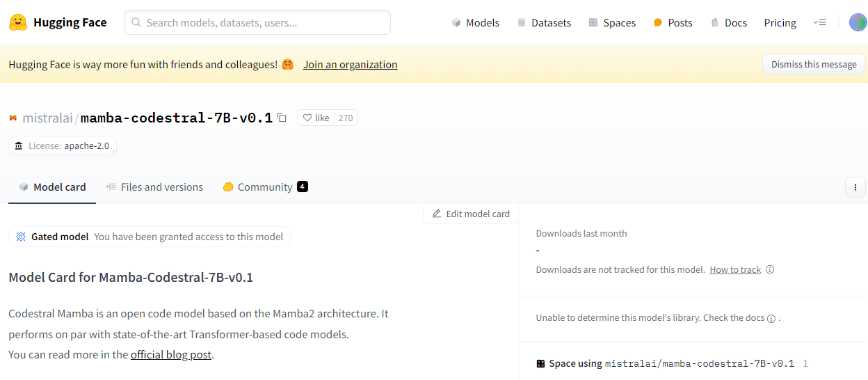
Task: Open the user profile avatar menu
Action: (x=858, y=22)
